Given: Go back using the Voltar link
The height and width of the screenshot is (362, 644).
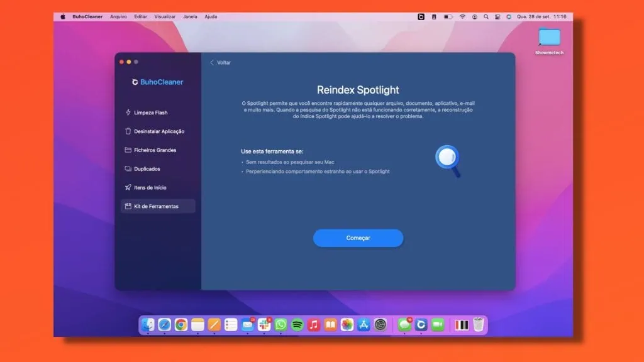Looking at the screenshot, I should [220, 63].
